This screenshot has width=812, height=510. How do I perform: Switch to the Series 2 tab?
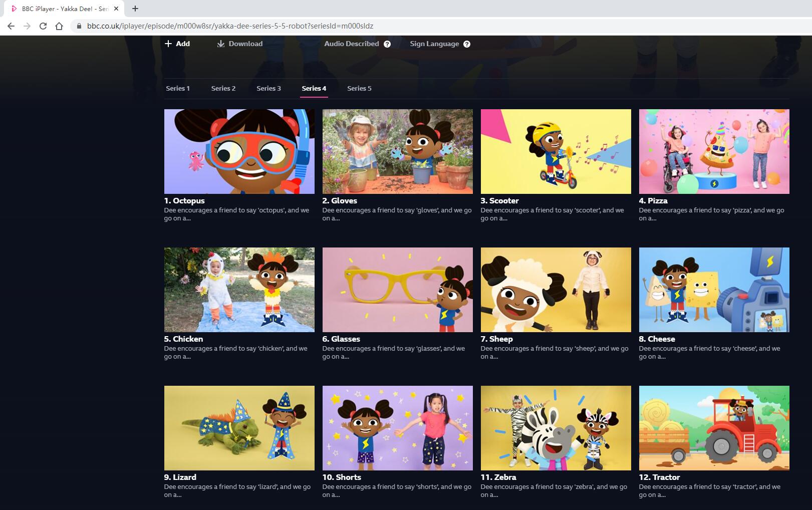223,88
